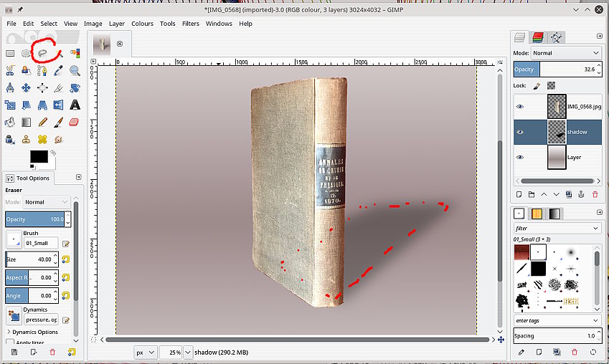Open the Tool Options configuration menu arrow
This screenshot has height=364, width=609.
(78, 177)
